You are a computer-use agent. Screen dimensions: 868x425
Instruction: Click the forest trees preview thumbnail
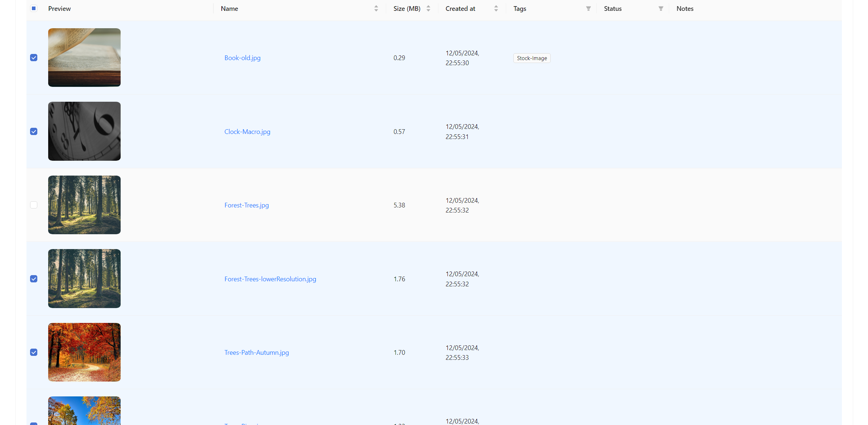pos(84,205)
